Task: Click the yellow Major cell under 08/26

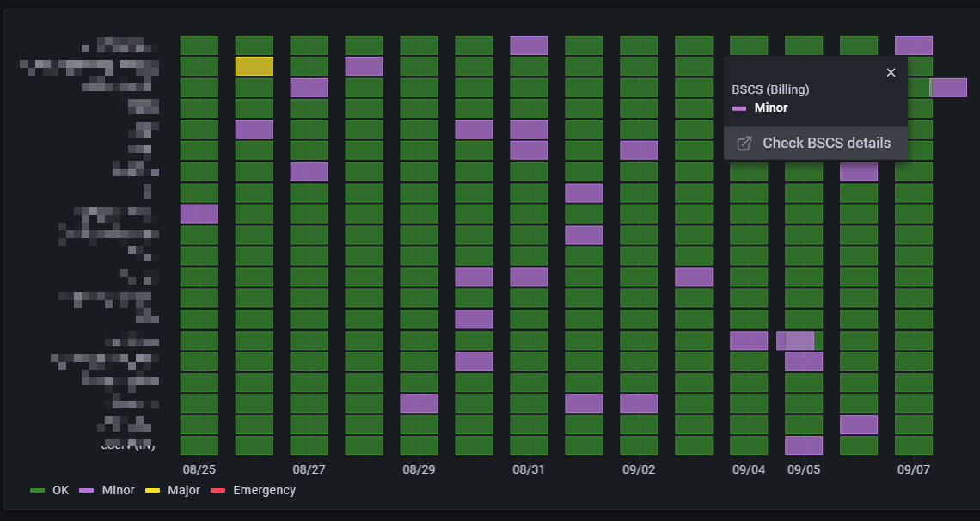Action: (254, 65)
